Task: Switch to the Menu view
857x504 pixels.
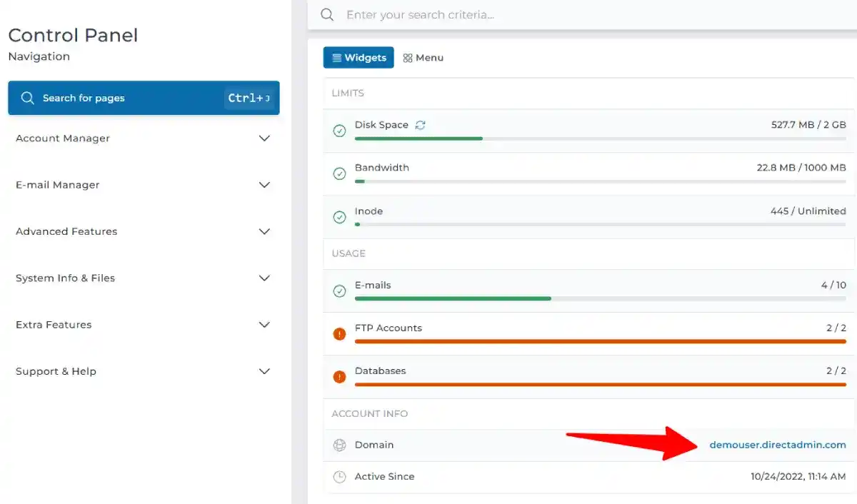Action: [x=424, y=57]
